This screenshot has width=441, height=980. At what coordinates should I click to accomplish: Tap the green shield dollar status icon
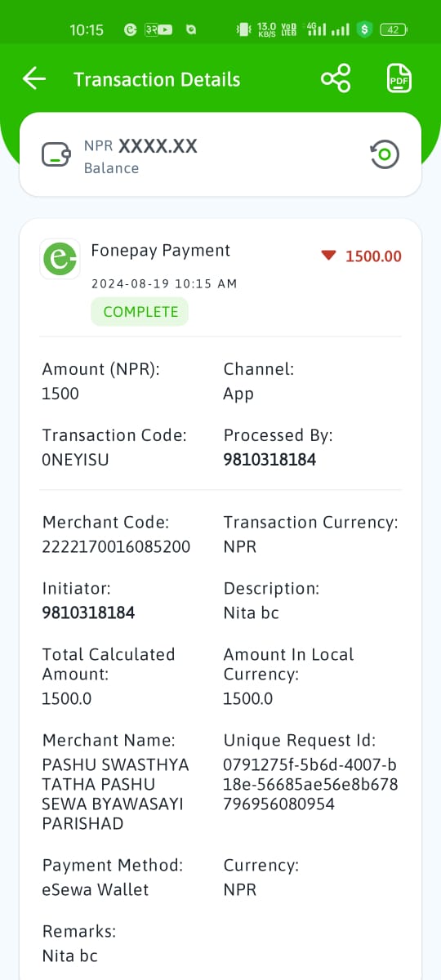[365, 29]
